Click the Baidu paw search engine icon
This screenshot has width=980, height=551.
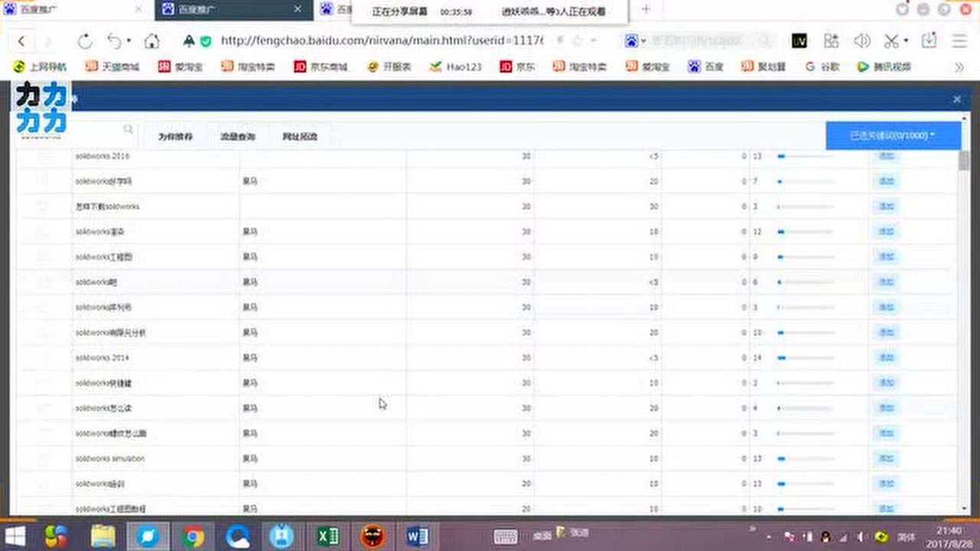[x=632, y=41]
